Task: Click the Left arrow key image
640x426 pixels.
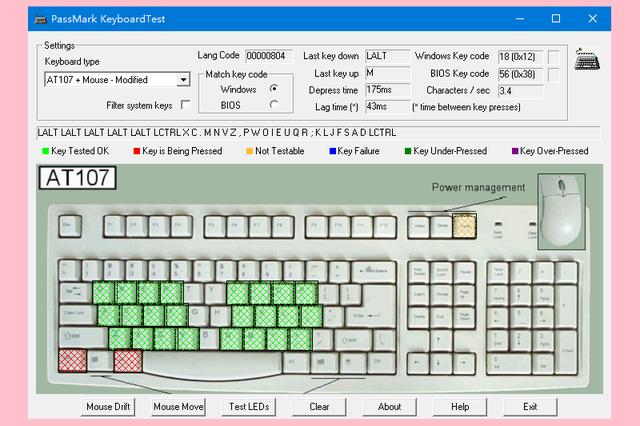Action: coord(418,362)
